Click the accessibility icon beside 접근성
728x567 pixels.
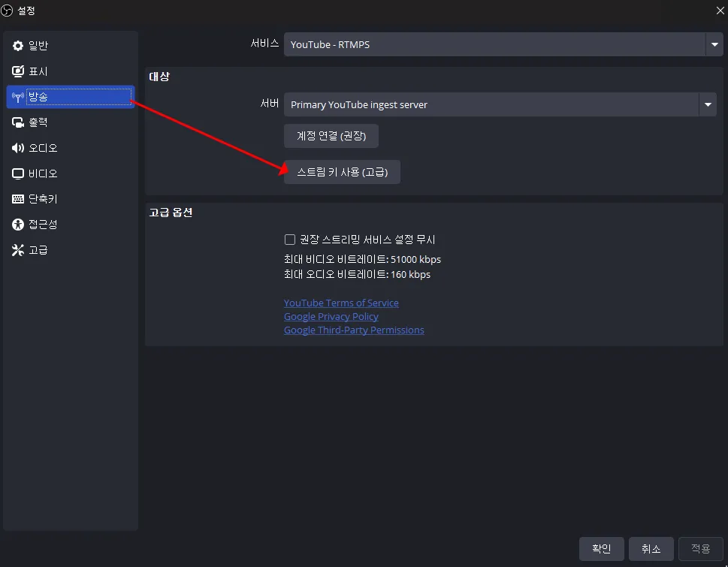tap(17, 225)
